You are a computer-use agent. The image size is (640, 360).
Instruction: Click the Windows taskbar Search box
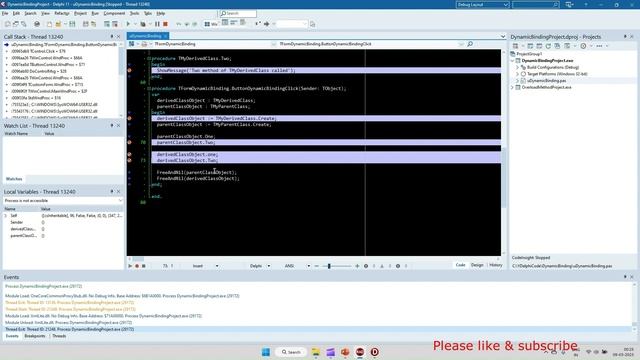pos(291,352)
